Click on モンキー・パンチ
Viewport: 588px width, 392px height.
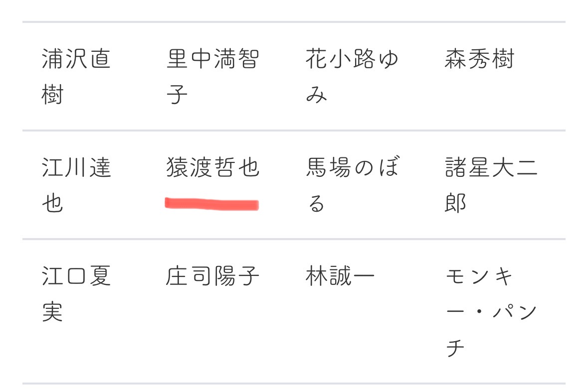491,311
